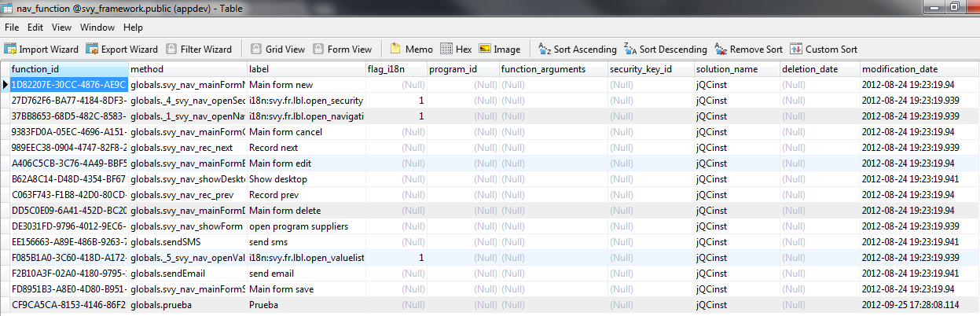Image resolution: width=980 pixels, height=316 pixels.
Task: Click the modification_date column header
Action: (919, 69)
